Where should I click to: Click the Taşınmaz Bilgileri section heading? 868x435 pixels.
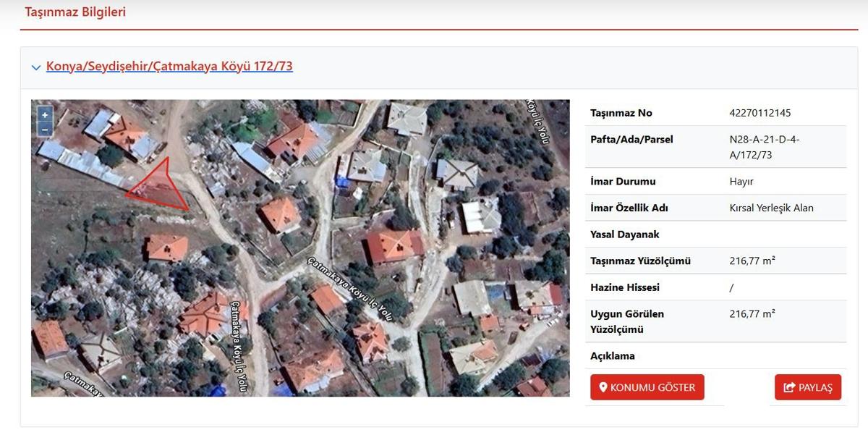(x=75, y=12)
